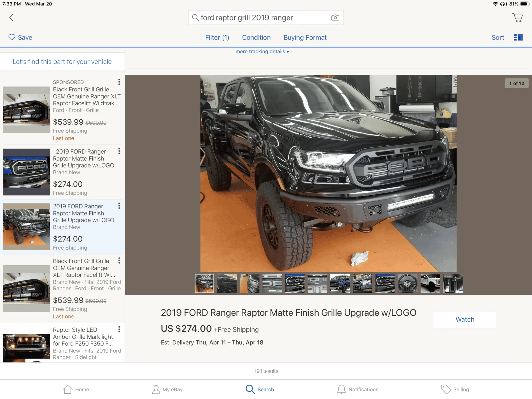The width and height of the screenshot is (532, 399).
Task: Open three-dot menu for Raptor Style LED listing
Action: [x=119, y=329]
